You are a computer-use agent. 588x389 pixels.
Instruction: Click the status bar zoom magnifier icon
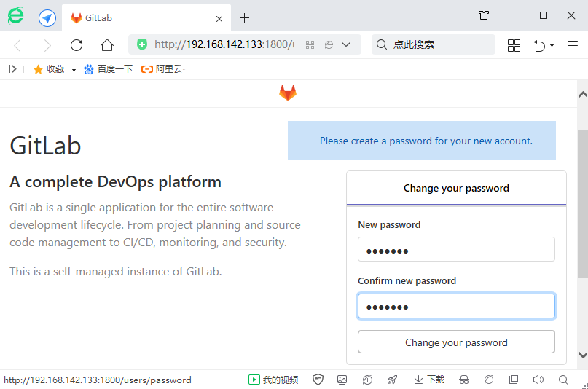point(563,380)
